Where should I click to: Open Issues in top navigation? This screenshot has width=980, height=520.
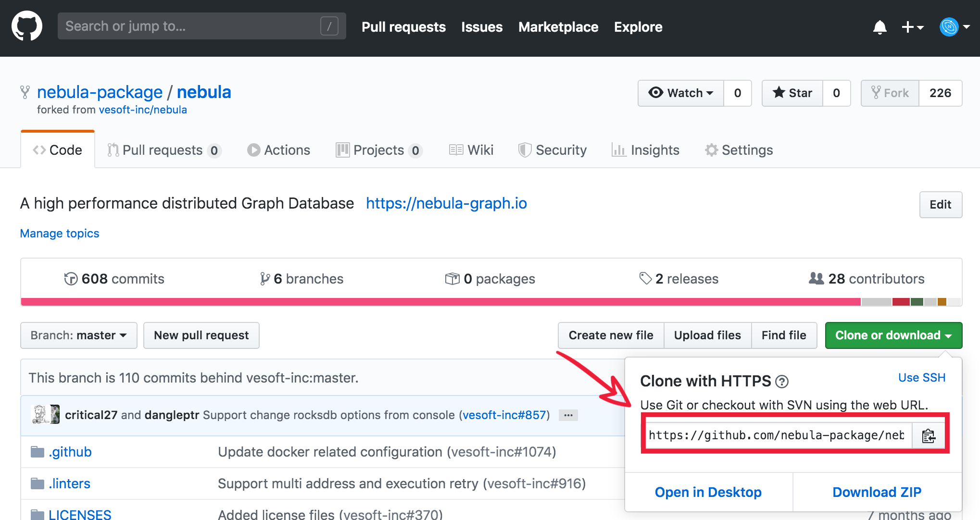click(x=482, y=27)
